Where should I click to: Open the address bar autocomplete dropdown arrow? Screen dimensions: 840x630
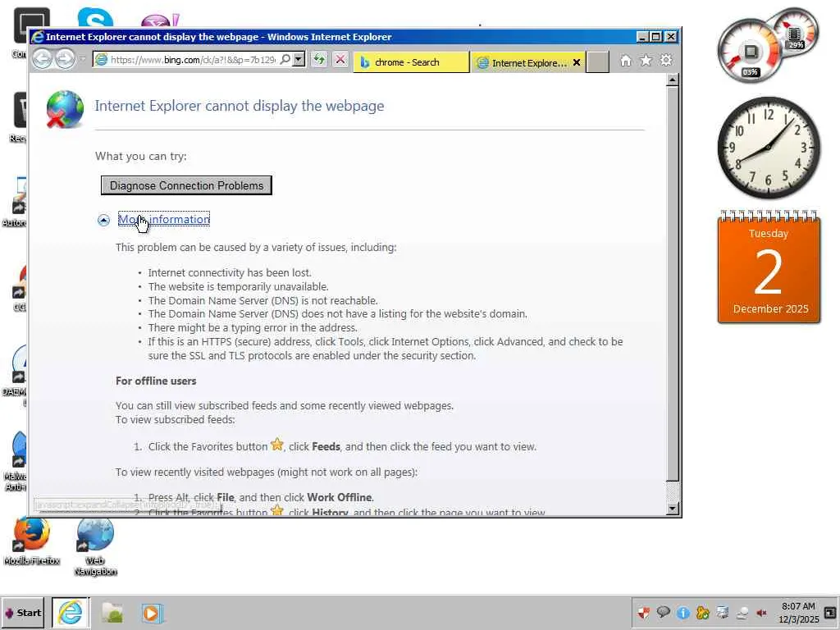[299, 59]
